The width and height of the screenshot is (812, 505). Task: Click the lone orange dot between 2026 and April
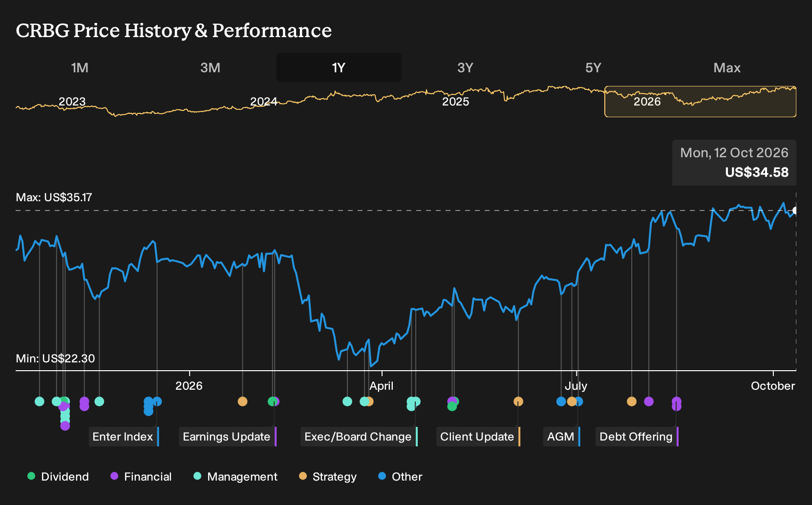point(242,401)
